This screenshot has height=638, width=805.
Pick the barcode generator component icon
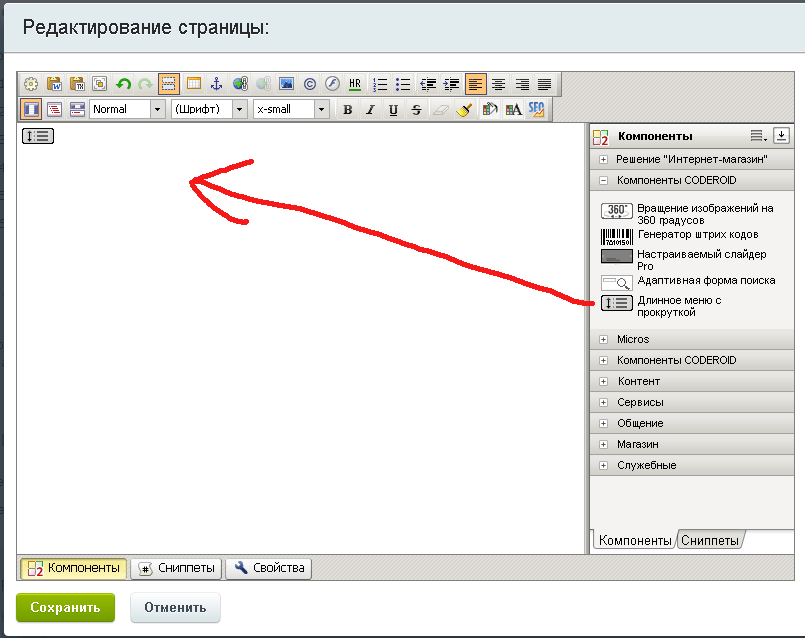coord(616,237)
